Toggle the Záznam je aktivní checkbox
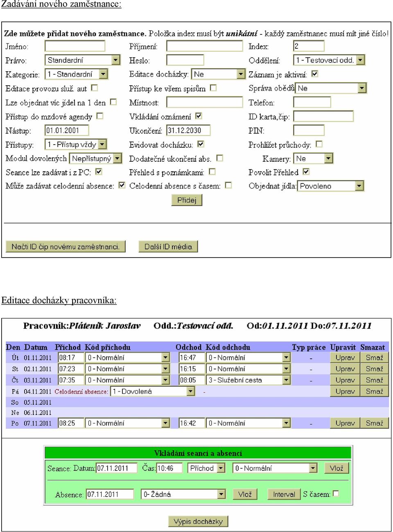393x532 pixels. pos(315,74)
